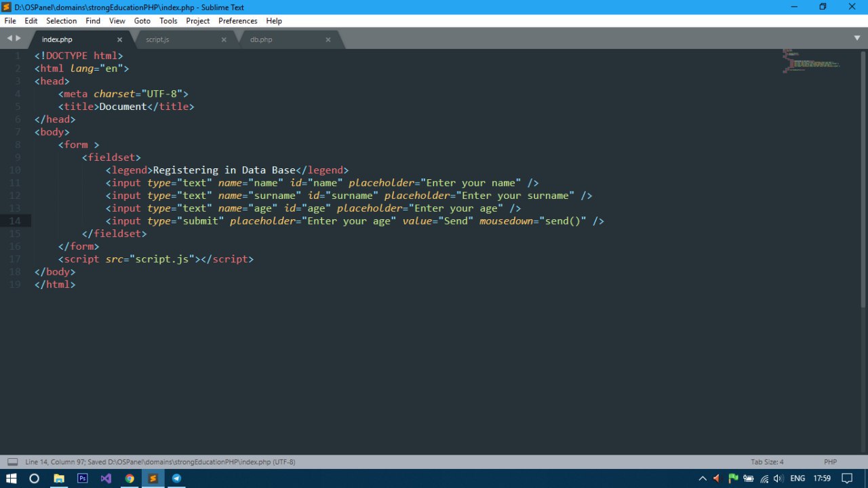Close the script.js tab
This screenshot has height=488, width=868.
pyautogui.click(x=224, y=39)
